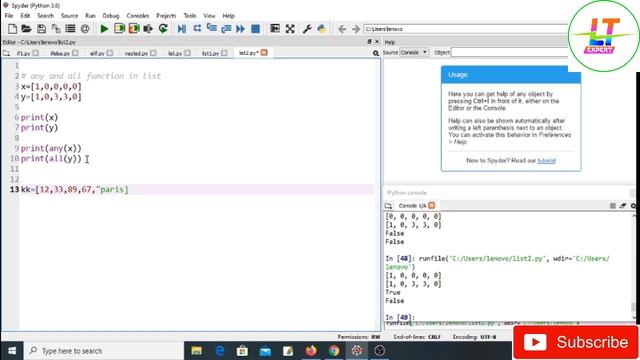Switch to the list1.py tab

click(x=211, y=53)
